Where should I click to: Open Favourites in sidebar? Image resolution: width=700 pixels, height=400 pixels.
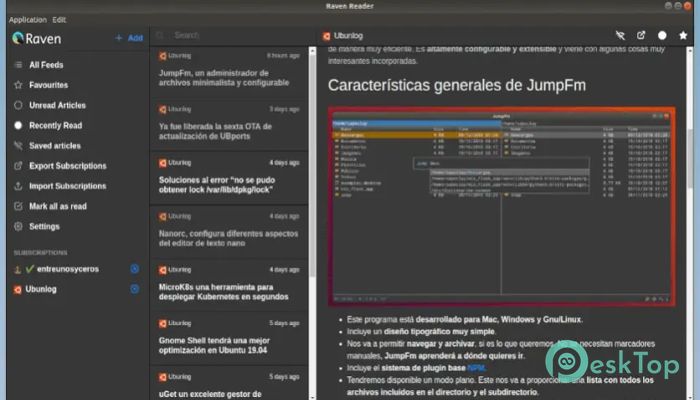point(48,85)
